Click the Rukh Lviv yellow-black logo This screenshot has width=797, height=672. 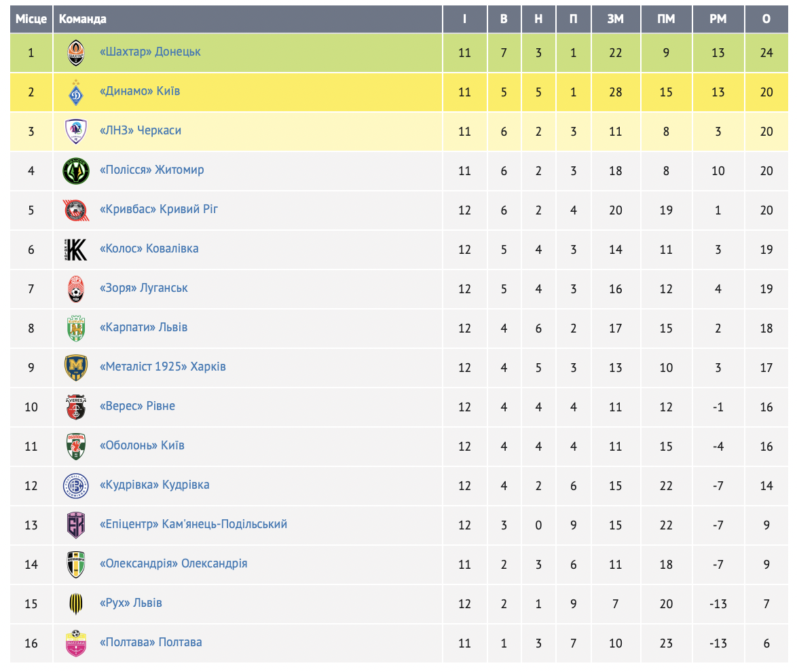[x=75, y=604]
